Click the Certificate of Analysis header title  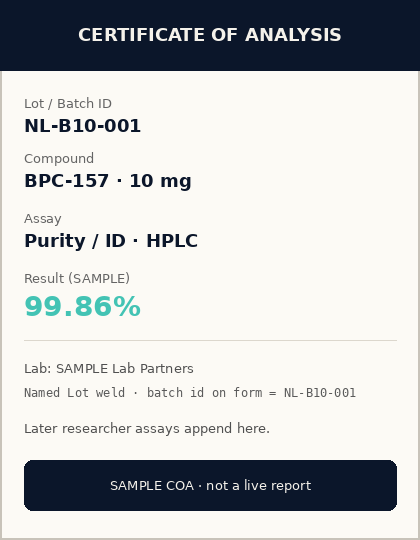[210, 35]
